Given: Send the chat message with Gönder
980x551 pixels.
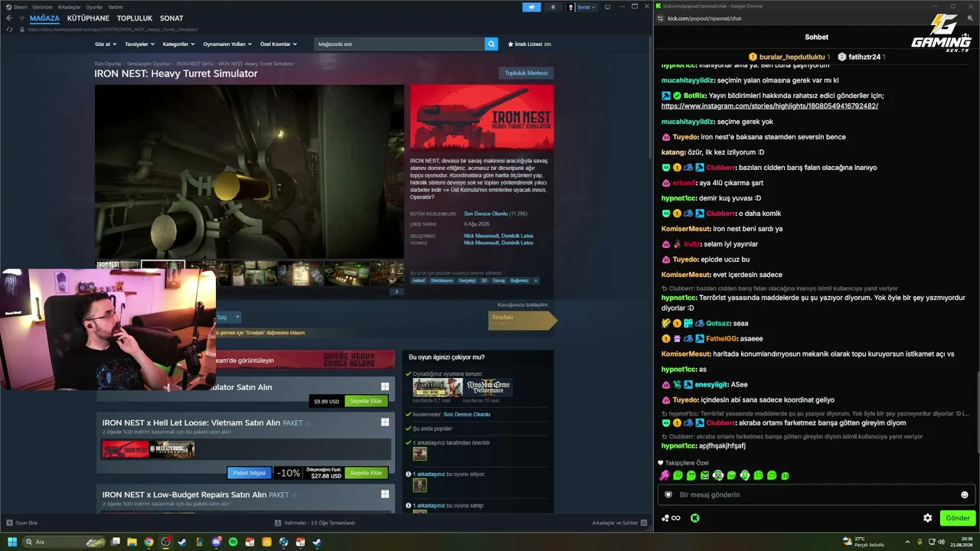Looking at the screenshot, I should 957,518.
